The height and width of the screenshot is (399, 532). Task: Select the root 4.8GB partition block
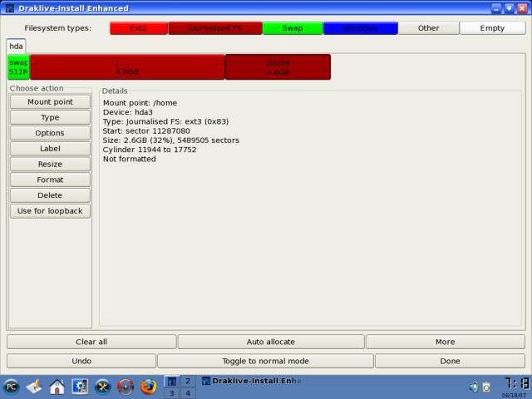127,67
